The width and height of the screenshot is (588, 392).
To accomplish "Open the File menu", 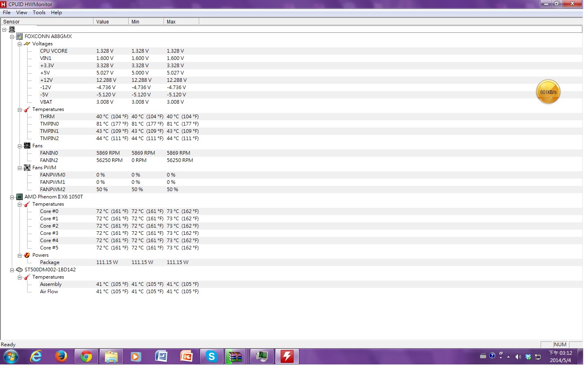I will [x=6, y=13].
